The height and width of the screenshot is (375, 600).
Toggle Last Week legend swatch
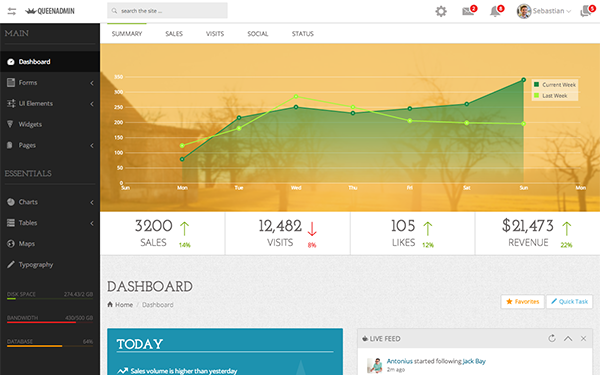coord(536,95)
